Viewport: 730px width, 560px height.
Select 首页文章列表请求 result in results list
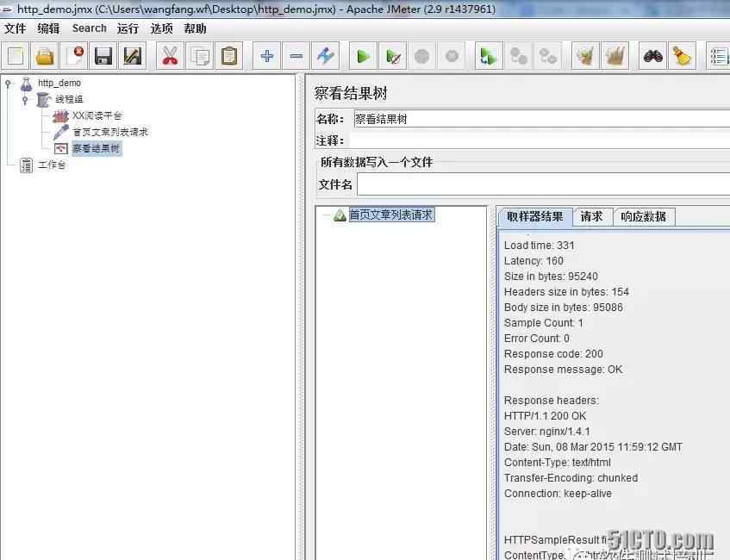click(x=391, y=215)
